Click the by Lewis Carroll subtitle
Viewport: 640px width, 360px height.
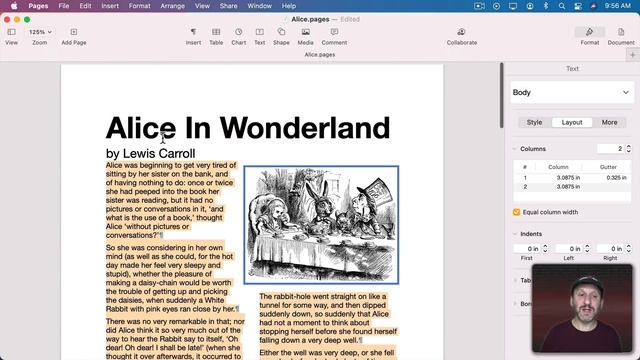pyautogui.click(x=150, y=154)
